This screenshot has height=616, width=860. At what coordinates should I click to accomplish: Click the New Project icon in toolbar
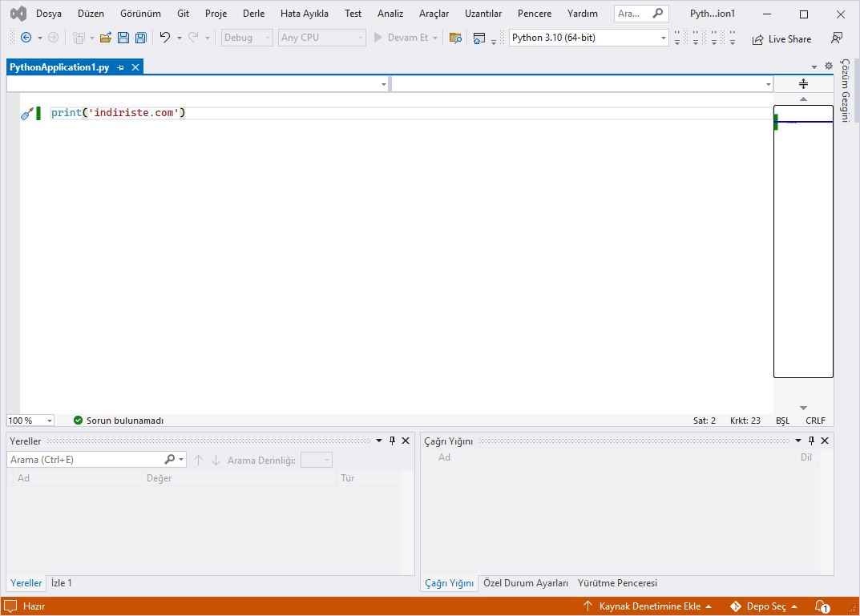point(79,38)
